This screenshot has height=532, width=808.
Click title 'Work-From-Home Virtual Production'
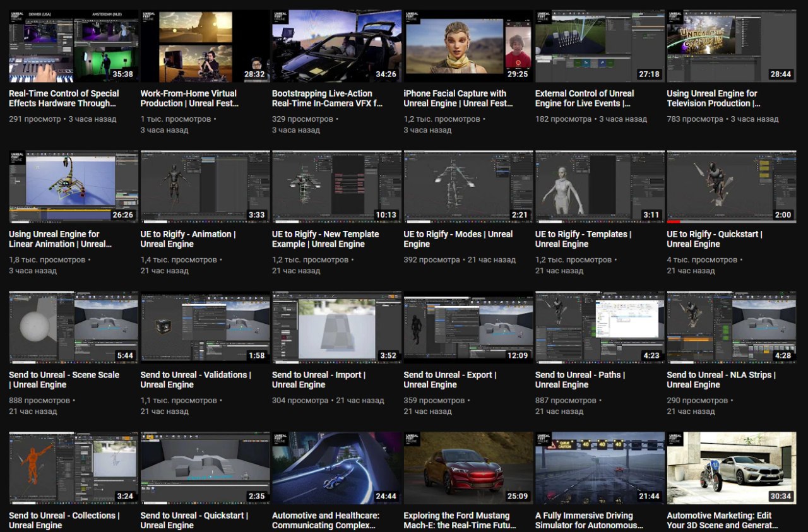(x=190, y=98)
